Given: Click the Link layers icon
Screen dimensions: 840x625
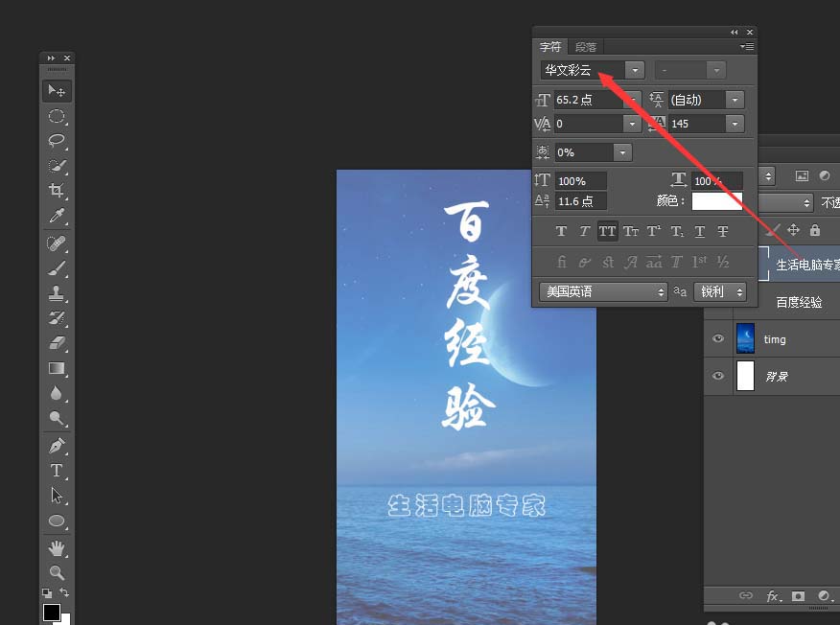Looking at the screenshot, I should click(745, 595).
